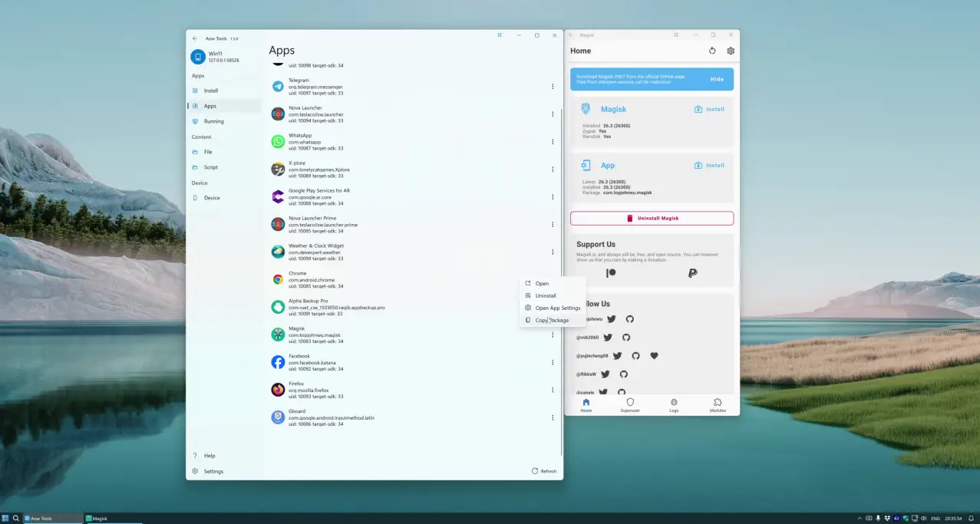Expand the three-dot menu for Nova Launcher
This screenshot has width=980, height=524.
tap(553, 114)
